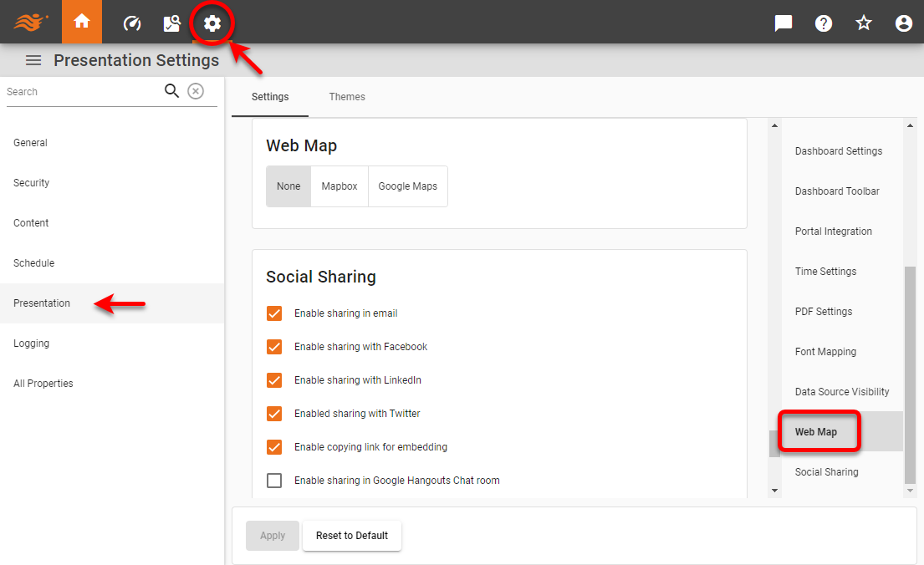The image size is (924, 565).
Task: Open the Audit search icon
Action: pyautogui.click(x=172, y=23)
